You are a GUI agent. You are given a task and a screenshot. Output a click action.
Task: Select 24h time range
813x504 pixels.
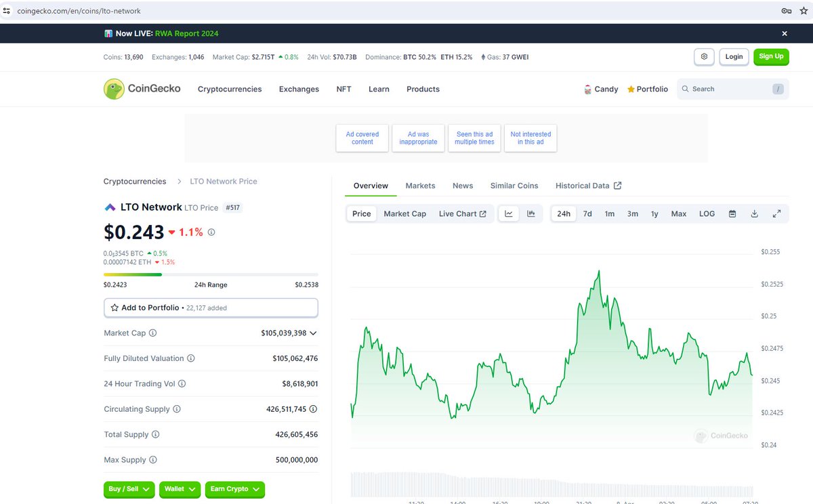564,213
